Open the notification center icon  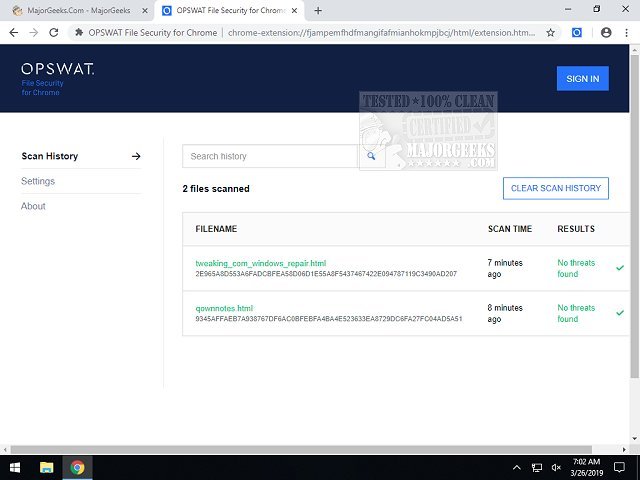pyautogui.click(x=619, y=467)
